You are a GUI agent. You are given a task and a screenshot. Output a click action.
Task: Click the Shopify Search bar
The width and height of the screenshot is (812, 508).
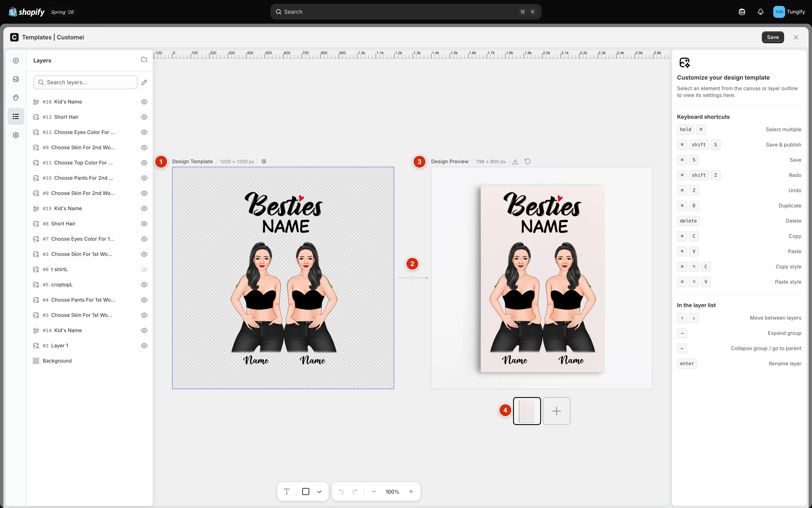[406, 12]
